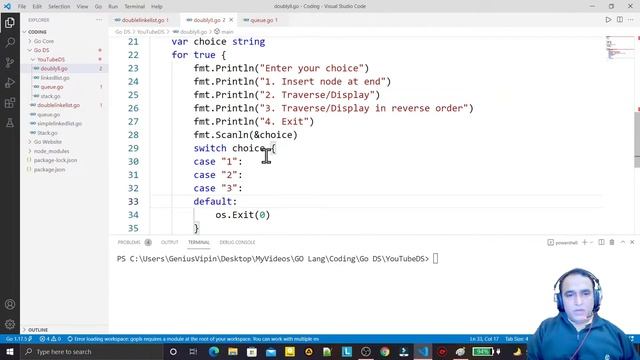Close the doublyll.go editor tab

point(231,20)
